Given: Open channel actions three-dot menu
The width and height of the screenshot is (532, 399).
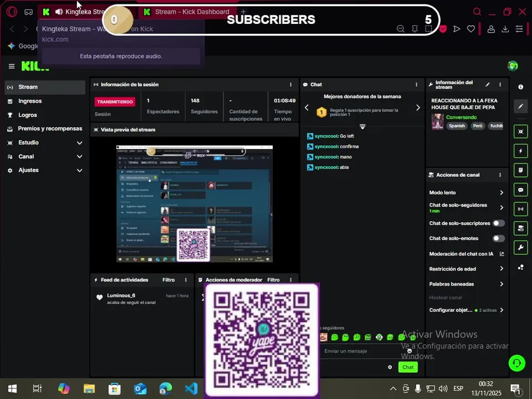Looking at the screenshot, I should pos(500,175).
